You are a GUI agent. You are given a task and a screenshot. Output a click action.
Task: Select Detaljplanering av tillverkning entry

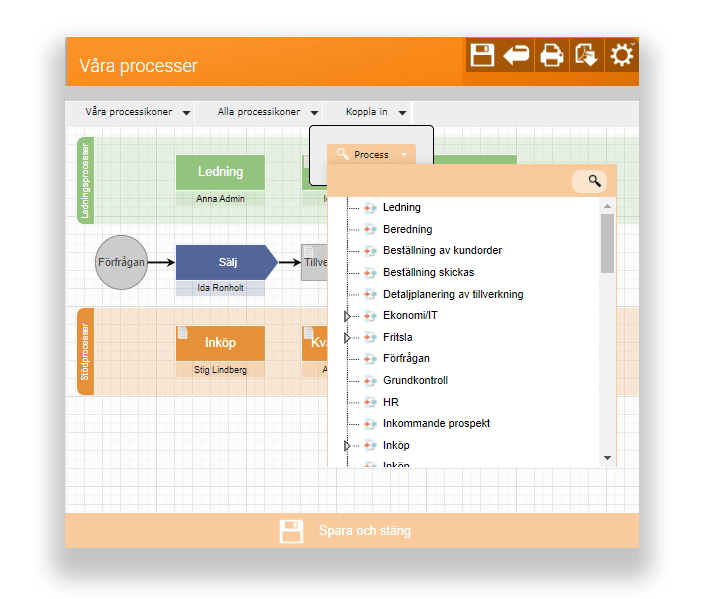point(453,294)
